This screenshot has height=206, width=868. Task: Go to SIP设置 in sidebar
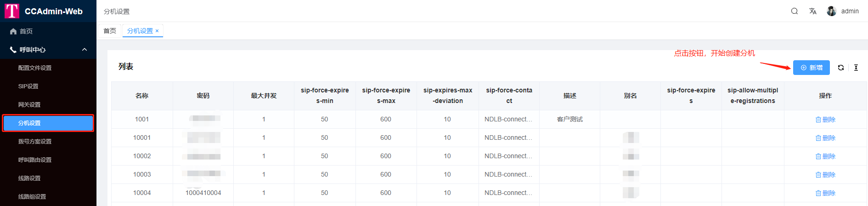(x=28, y=86)
